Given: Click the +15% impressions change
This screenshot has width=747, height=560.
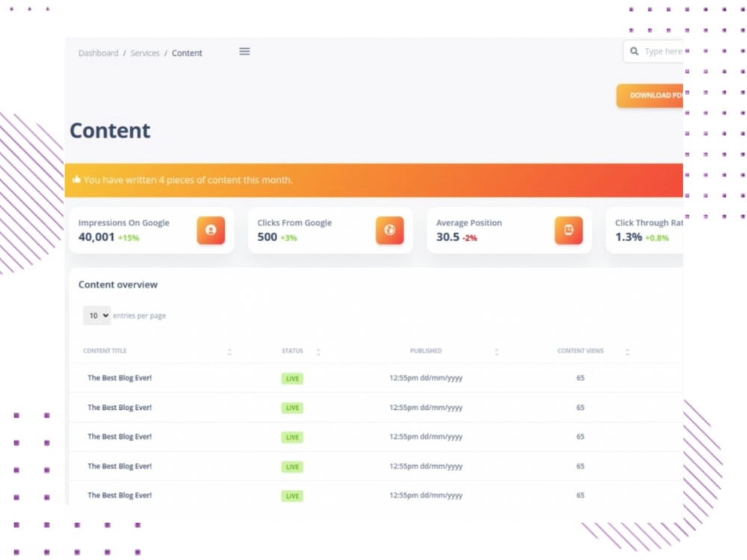Looking at the screenshot, I should (128, 238).
